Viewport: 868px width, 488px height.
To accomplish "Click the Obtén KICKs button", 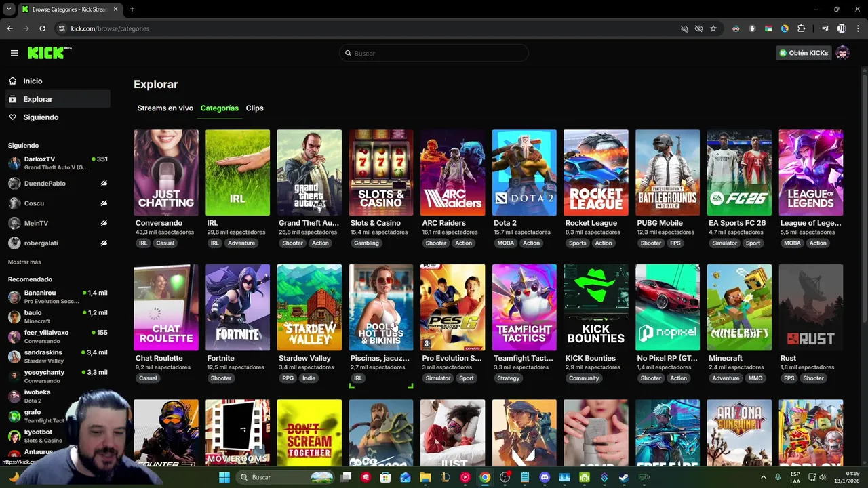I will coord(804,53).
